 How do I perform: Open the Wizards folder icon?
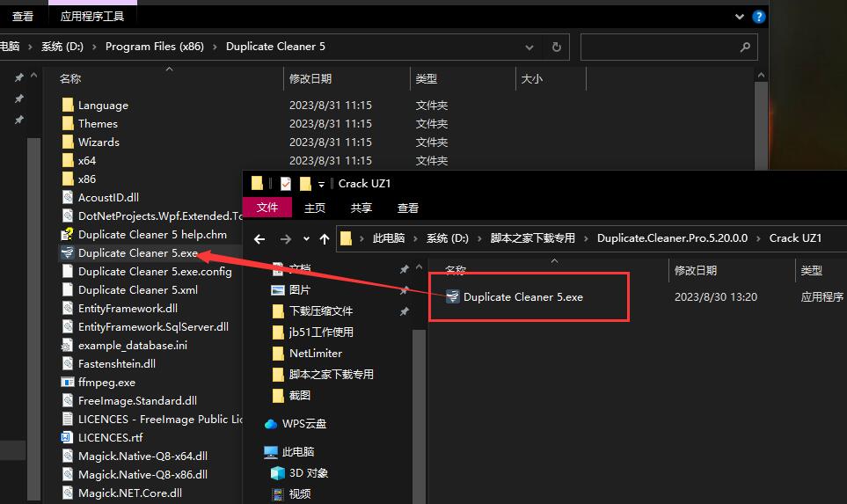68,142
